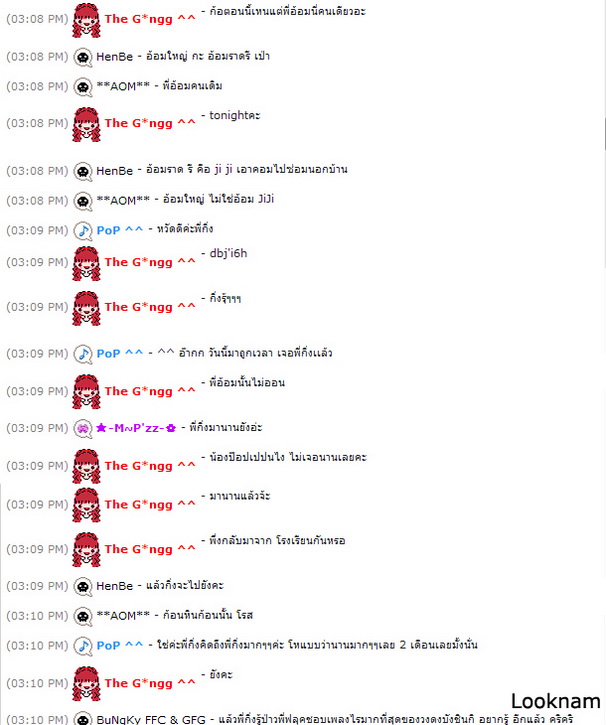Viewport: 606px width, 725px height.
Task: Click PoP's music note icon beside หวัดดีค่ะพี่กิ่ง
Action: tap(83, 231)
